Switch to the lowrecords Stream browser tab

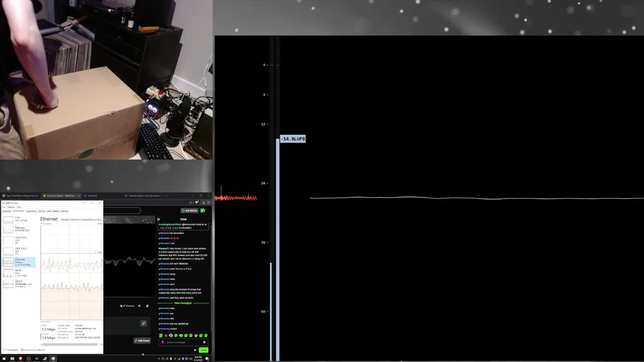[61, 196]
